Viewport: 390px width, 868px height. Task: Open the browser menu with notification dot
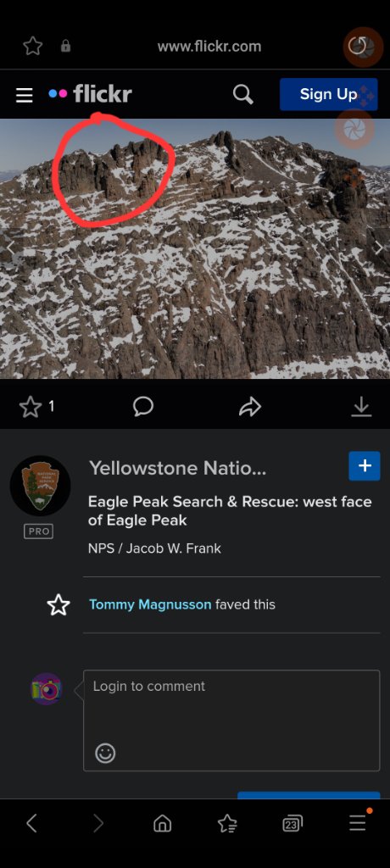point(358,822)
